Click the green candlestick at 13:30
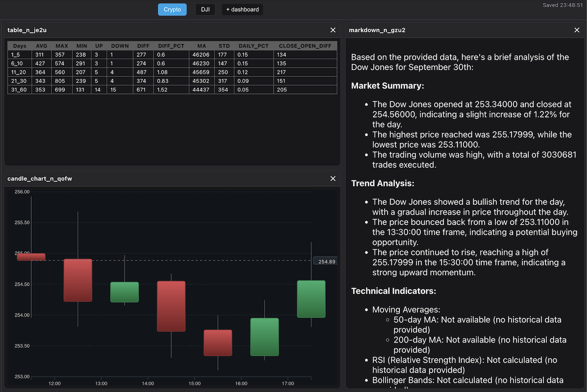The image size is (587, 392). click(x=124, y=292)
